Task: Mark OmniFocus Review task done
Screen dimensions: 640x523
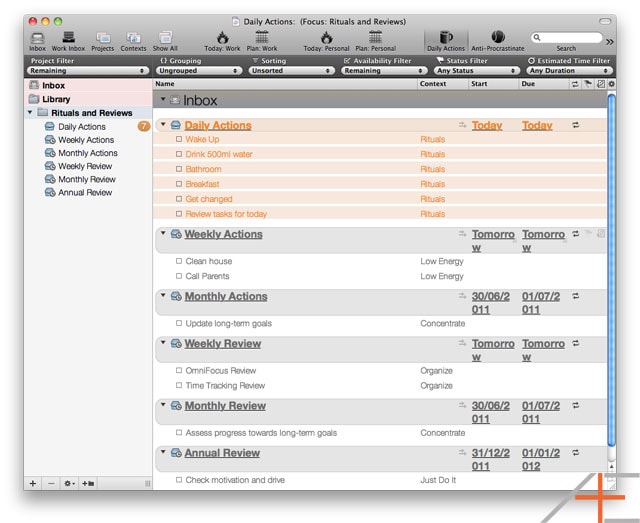Action: coord(179,370)
